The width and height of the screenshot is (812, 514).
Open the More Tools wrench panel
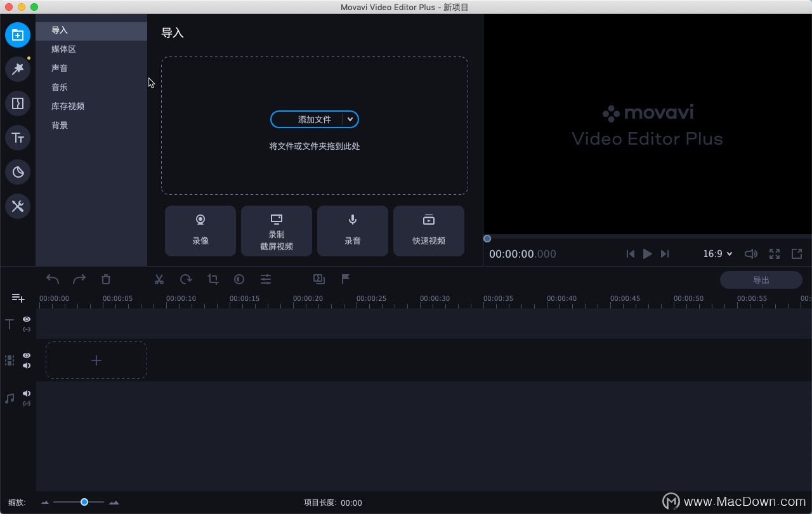[x=18, y=206]
